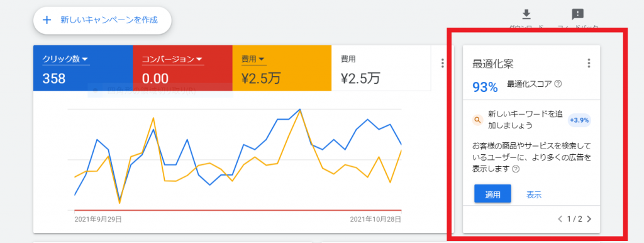Go to previous recommendation with left chevron
The image size is (644, 243).
coord(560,219)
